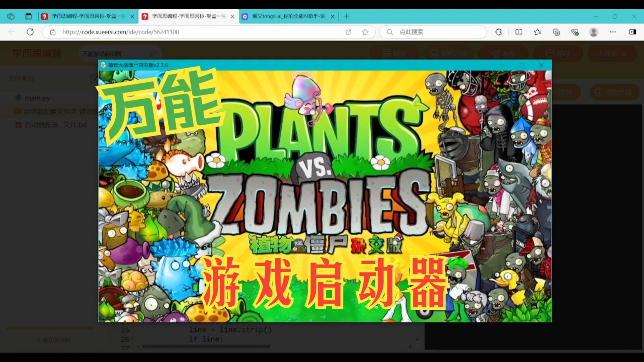Click the 发布 (publish) paper-plane icon
This screenshot has width=644, height=362.
point(496,54)
